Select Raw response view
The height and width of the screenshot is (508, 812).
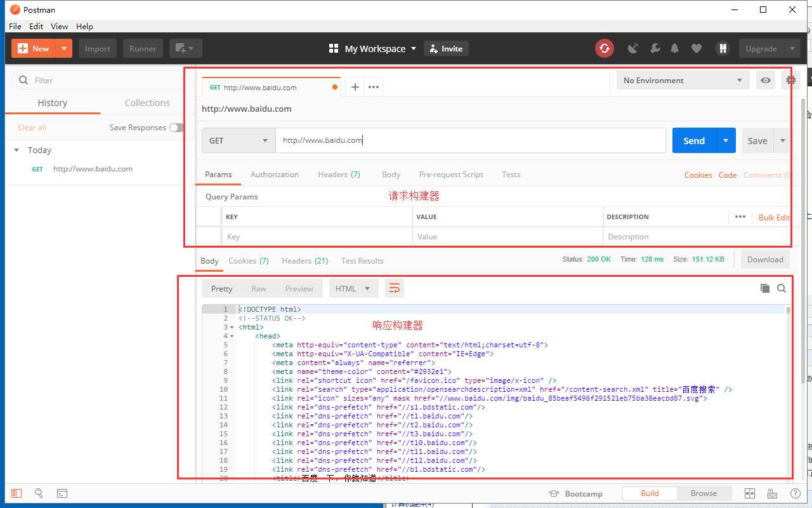point(259,288)
